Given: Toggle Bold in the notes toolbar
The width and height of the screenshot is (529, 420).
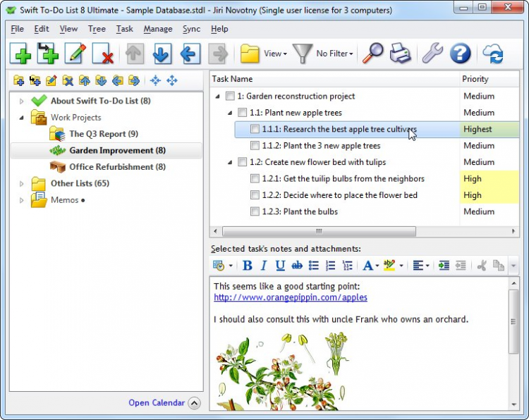Looking at the screenshot, I should (x=248, y=266).
